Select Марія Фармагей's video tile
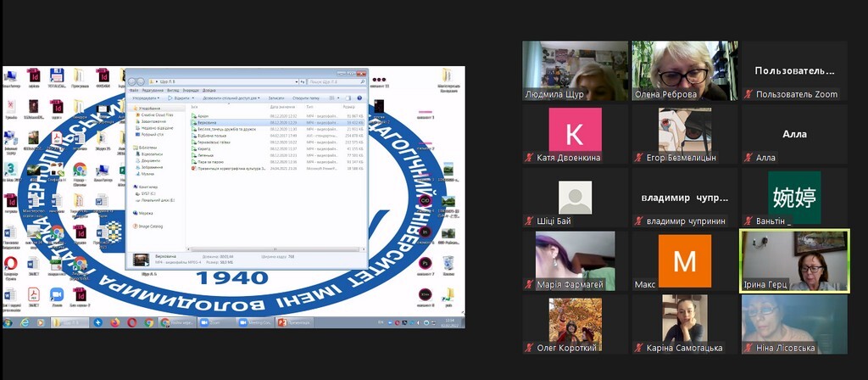This screenshot has height=380, width=868. (x=576, y=261)
